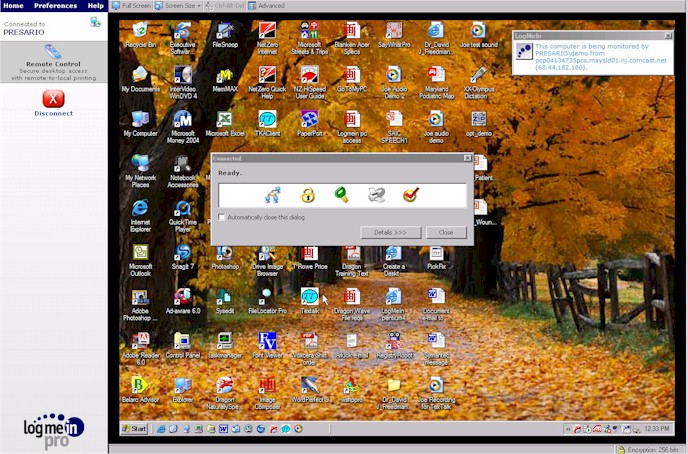688x454 pixels.
Task: Click the network connection icon in dialog
Action: coord(272,195)
